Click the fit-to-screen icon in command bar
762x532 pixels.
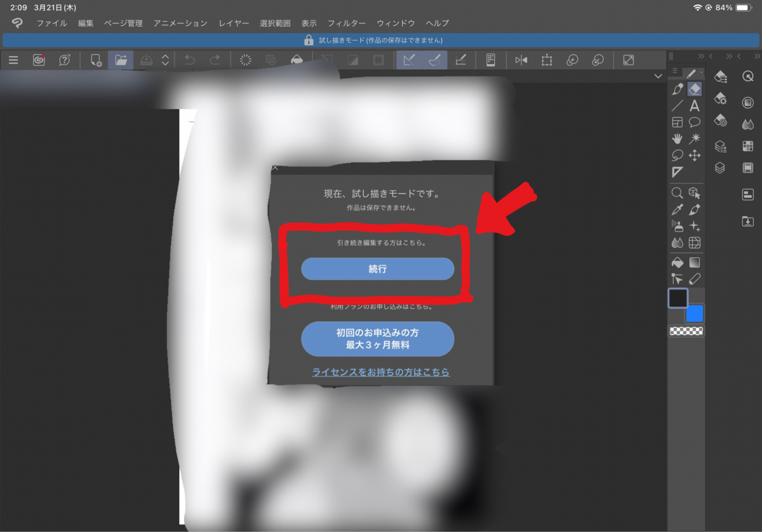[628, 60]
